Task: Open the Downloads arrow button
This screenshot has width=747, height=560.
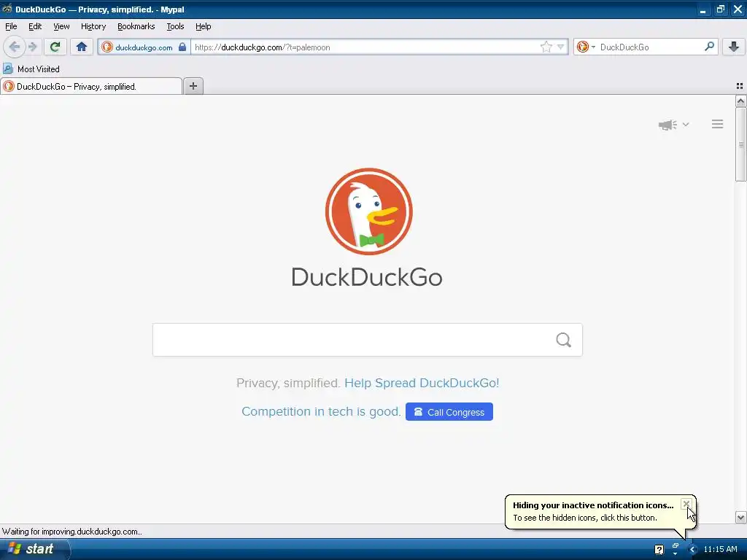Action: 734,47
